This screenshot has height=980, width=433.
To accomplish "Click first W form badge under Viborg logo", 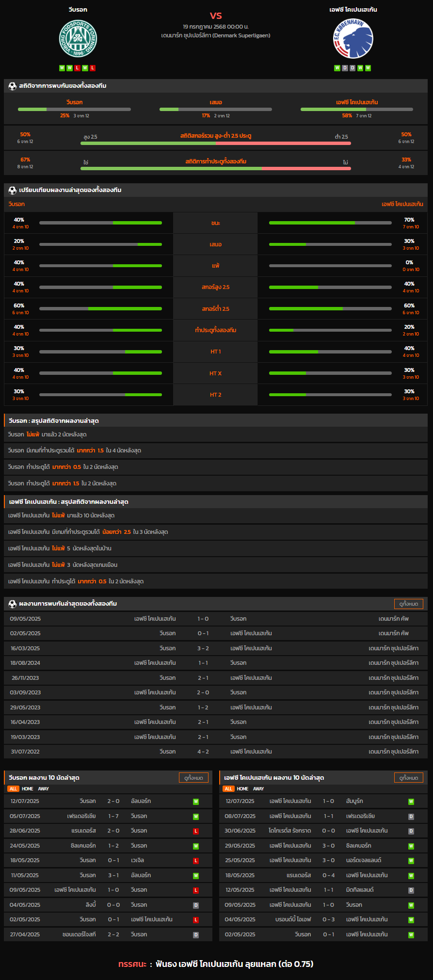I will [x=62, y=68].
